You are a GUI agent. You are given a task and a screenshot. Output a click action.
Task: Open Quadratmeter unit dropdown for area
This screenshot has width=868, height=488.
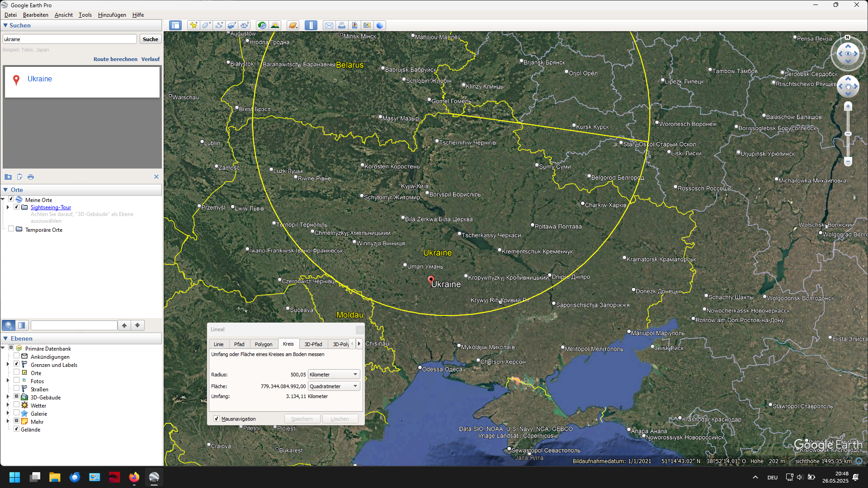pos(334,386)
